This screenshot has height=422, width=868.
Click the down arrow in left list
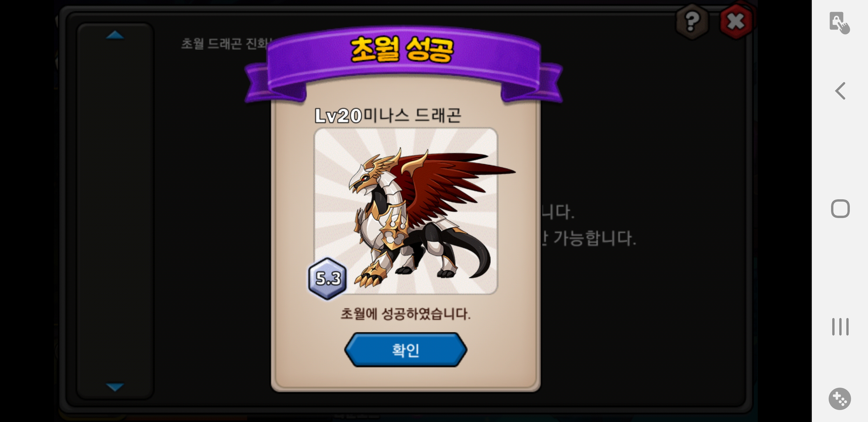click(115, 387)
